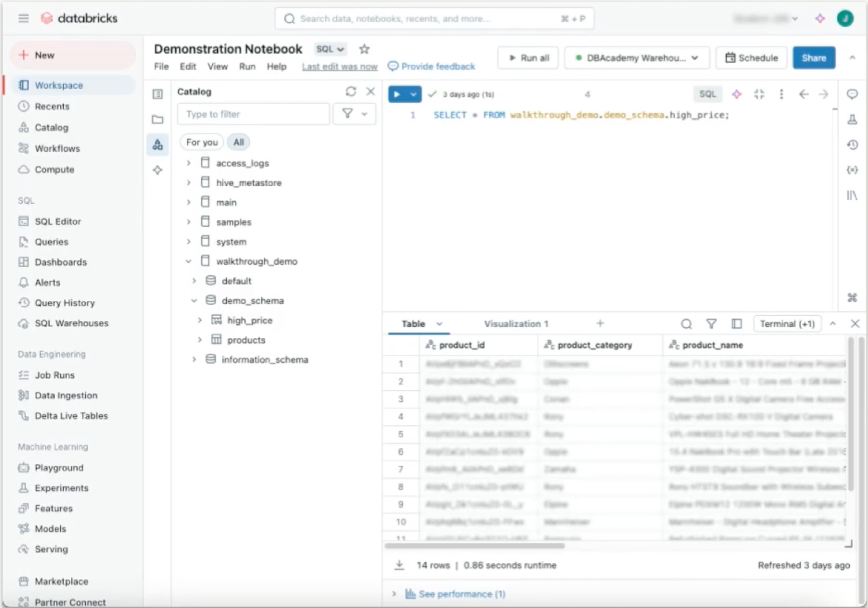
Task: Click Run all
Action: point(528,58)
